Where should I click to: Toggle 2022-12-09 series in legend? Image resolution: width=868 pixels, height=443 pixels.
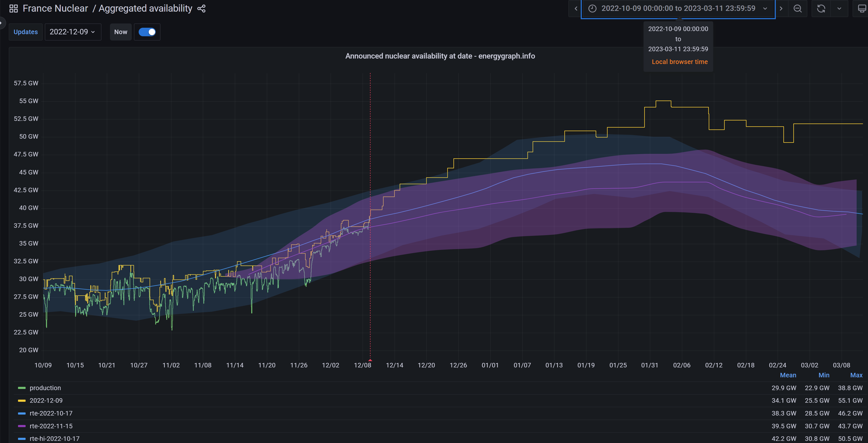pos(46,401)
